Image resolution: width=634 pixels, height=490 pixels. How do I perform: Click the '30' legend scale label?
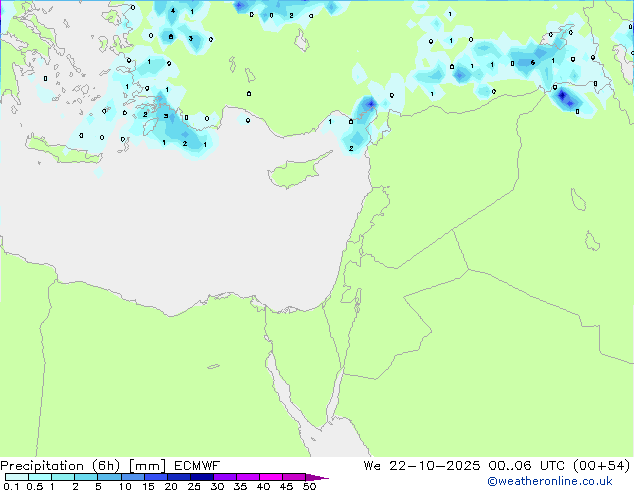(217, 486)
